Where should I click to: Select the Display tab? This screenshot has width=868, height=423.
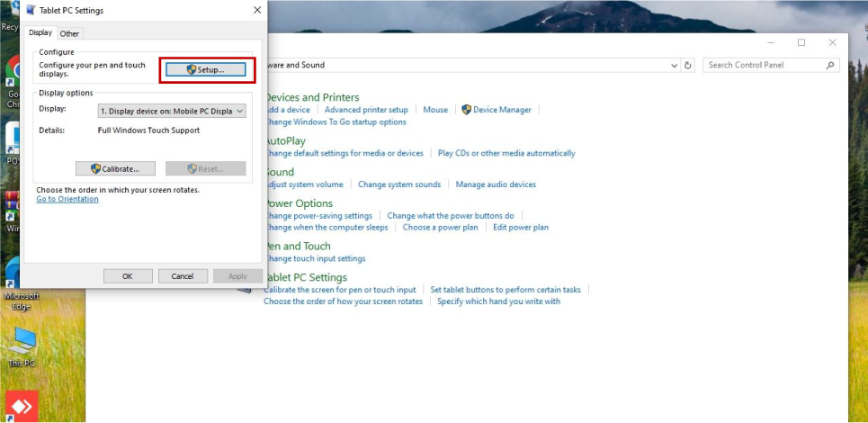click(40, 32)
